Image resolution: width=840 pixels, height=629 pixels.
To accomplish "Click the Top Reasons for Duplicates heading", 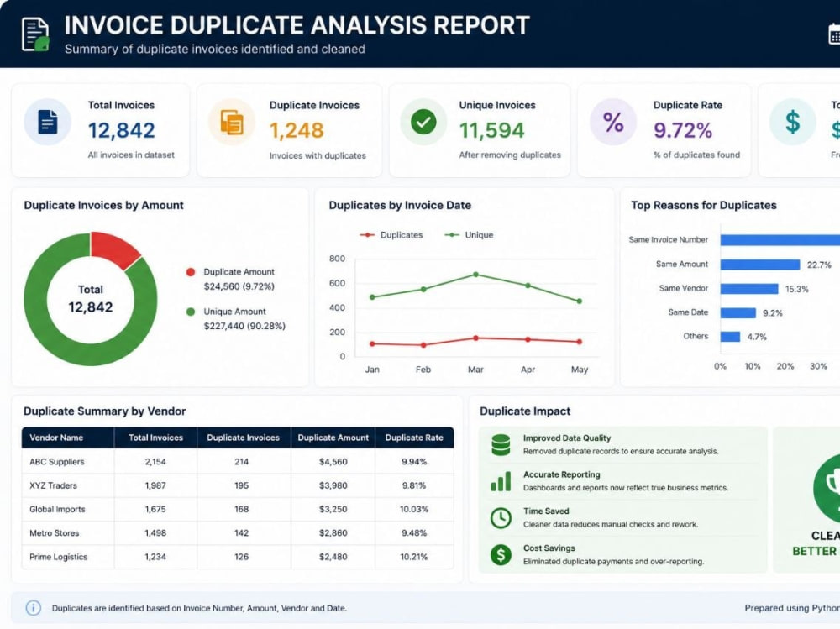I will [x=703, y=205].
